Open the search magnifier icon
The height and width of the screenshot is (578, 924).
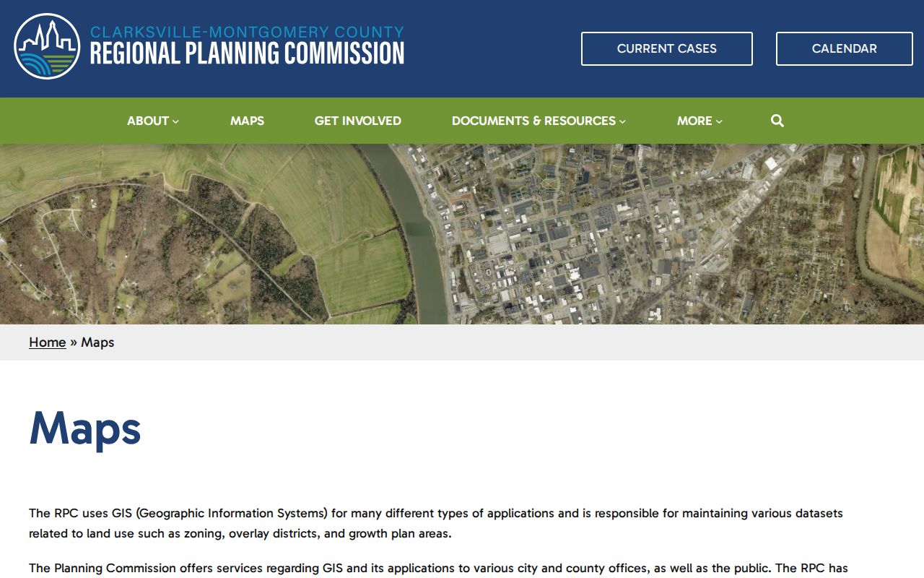tap(777, 121)
